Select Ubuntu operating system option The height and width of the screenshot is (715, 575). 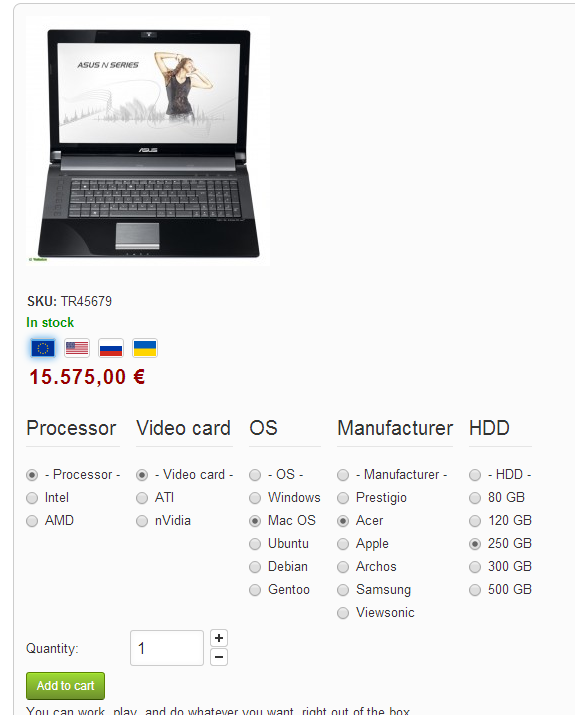(255, 544)
